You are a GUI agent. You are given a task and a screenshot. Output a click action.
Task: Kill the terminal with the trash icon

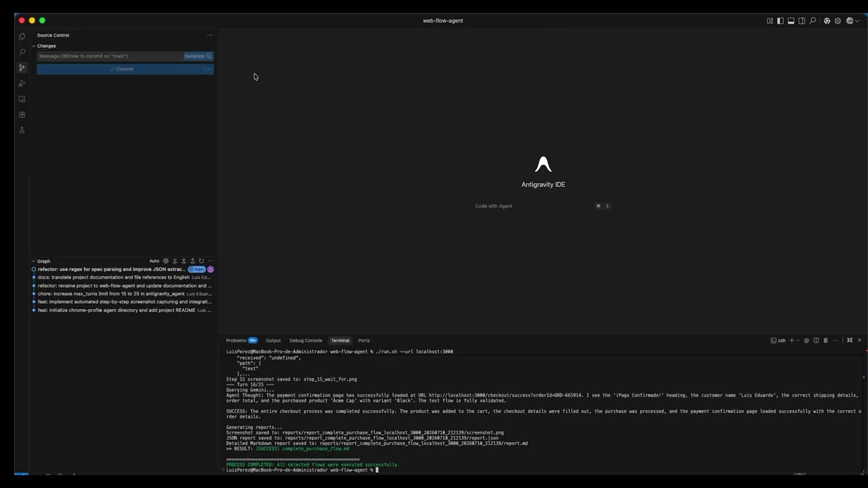click(825, 340)
